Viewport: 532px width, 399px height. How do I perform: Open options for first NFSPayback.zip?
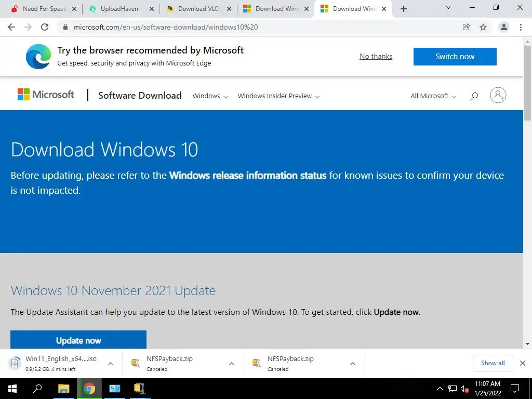click(x=232, y=363)
